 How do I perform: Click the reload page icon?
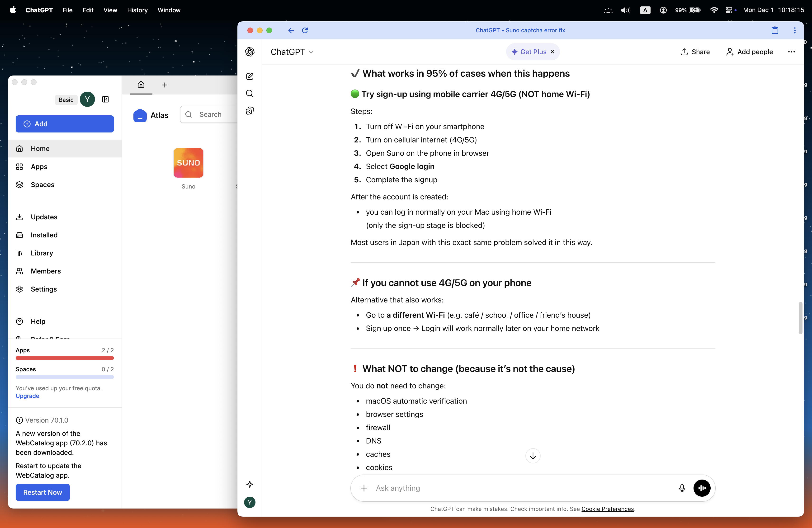point(305,30)
